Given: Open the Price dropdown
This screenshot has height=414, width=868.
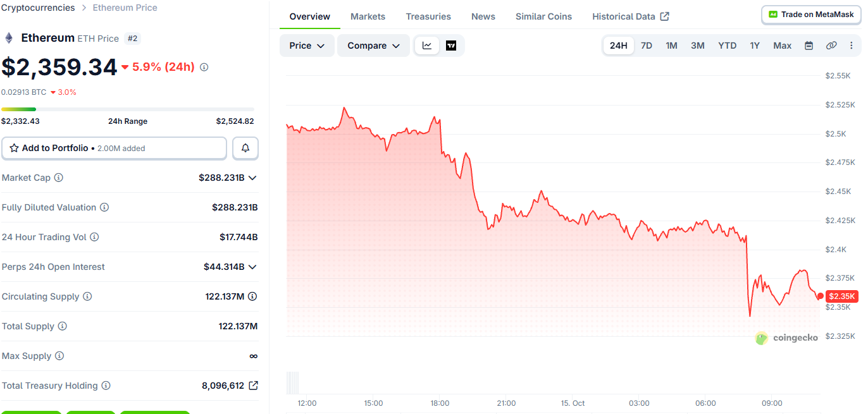Looking at the screenshot, I should [307, 46].
